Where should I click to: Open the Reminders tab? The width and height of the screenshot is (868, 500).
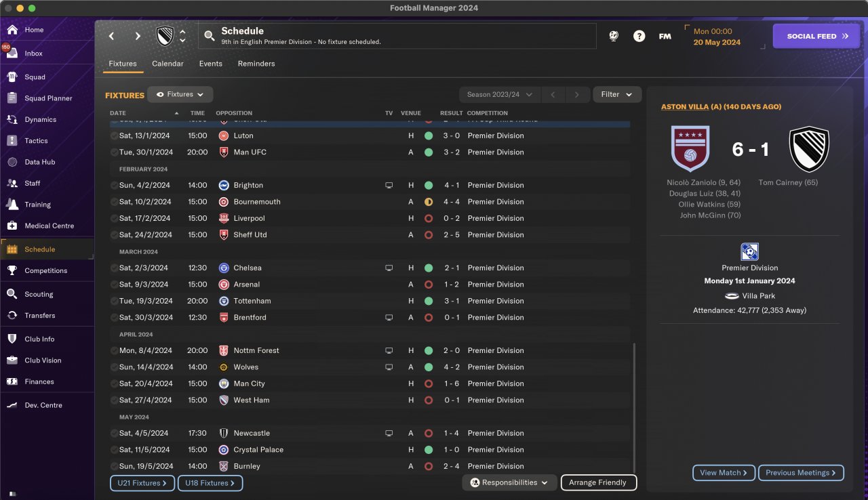point(256,64)
